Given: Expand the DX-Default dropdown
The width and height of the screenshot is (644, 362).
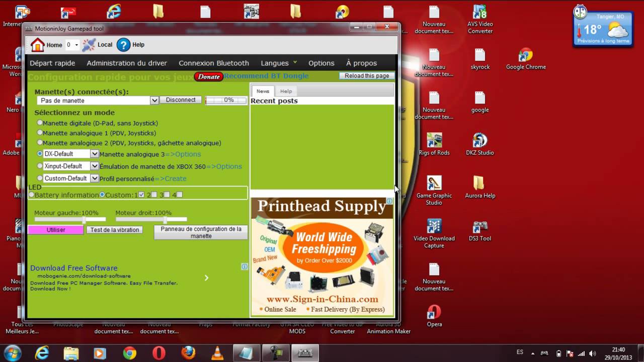Looking at the screenshot, I should click(x=94, y=154).
